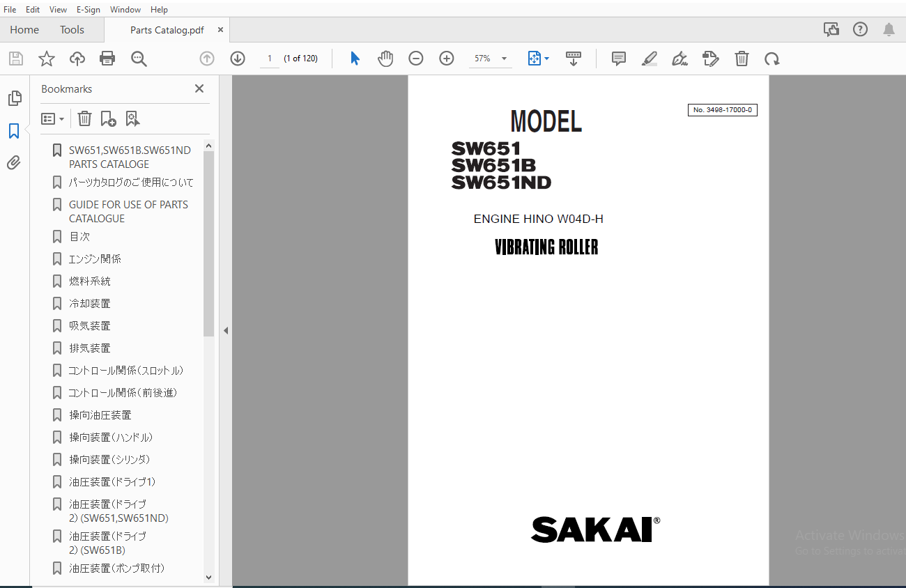Open the E-Sign menu
The height and width of the screenshot is (588, 906).
pyautogui.click(x=89, y=10)
